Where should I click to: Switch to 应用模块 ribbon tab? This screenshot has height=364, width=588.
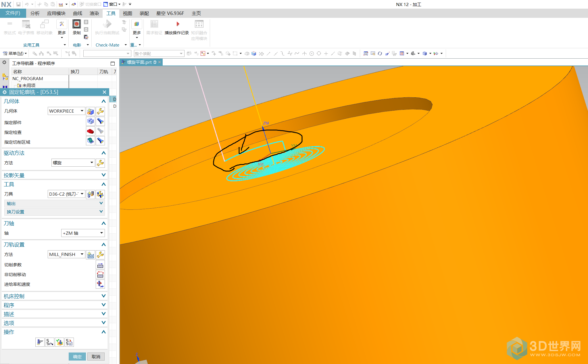pyautogui.click(x=56, y=14)
